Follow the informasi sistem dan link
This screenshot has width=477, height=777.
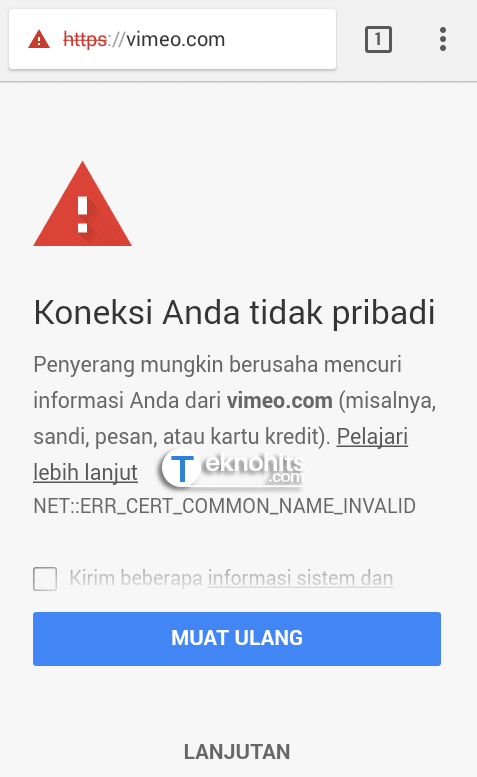(x=301, y=578)
